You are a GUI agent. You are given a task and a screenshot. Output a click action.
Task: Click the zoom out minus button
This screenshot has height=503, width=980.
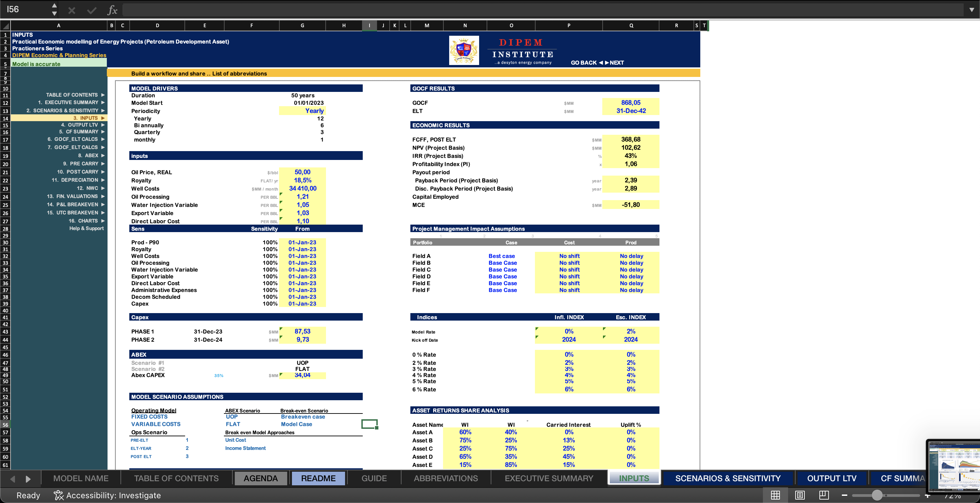tap(845, 495)
